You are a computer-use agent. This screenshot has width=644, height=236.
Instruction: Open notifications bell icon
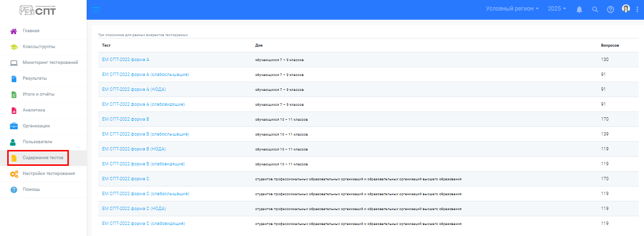tap(580, 10)
